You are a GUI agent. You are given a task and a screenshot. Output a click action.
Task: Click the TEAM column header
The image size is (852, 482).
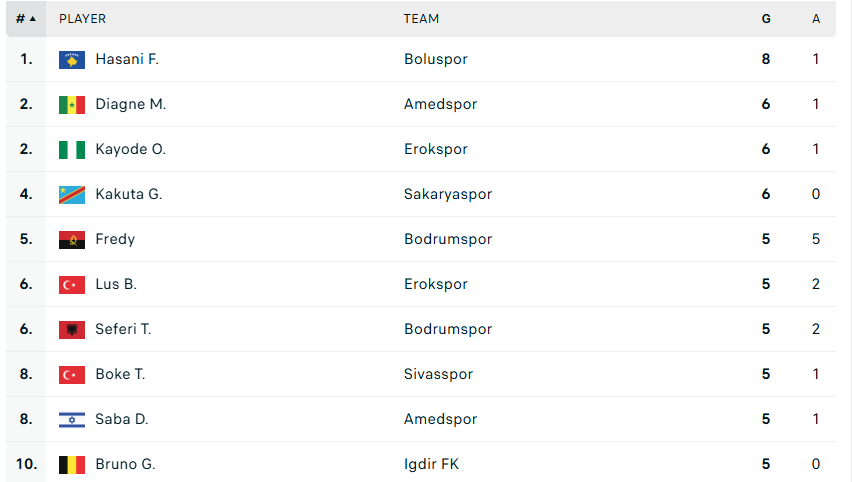421,18
